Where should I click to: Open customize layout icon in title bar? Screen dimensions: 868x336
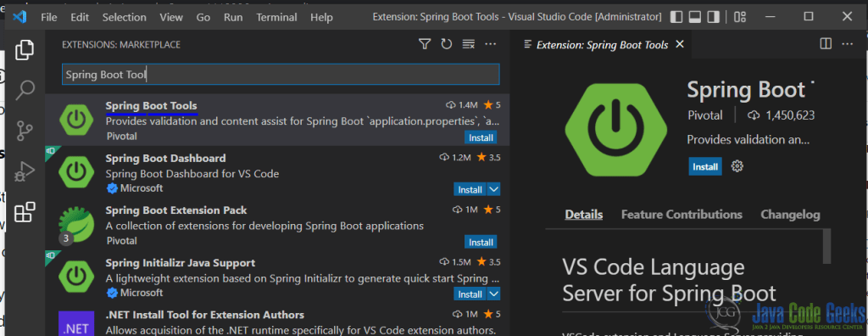pyautogui.click(x=740, y=17)
